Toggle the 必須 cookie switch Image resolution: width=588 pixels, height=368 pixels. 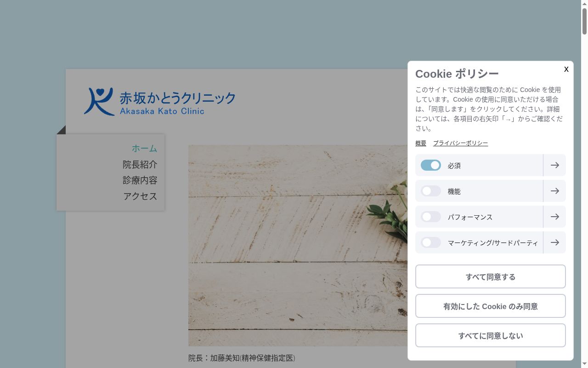(431, 165)
